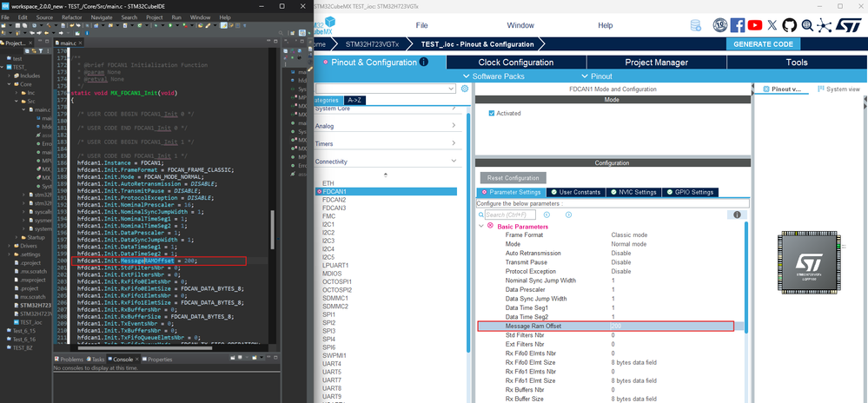Click the Reset Configuration button
868x403 pixels.
[514, 178]
